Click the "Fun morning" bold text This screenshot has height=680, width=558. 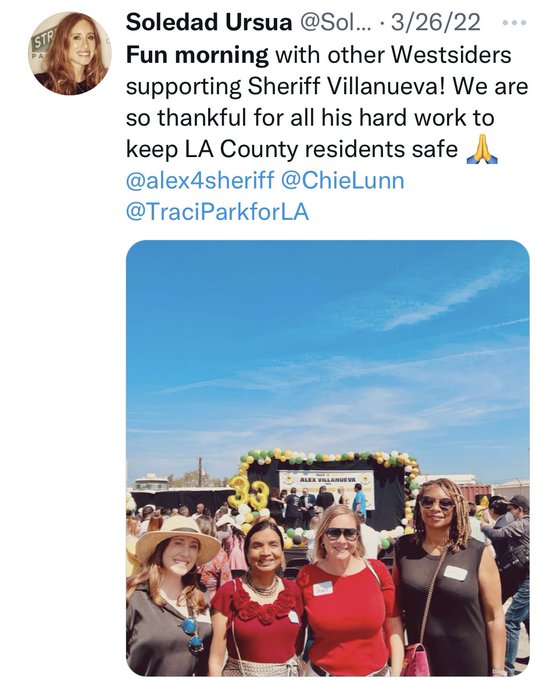(x=197, y=56)
